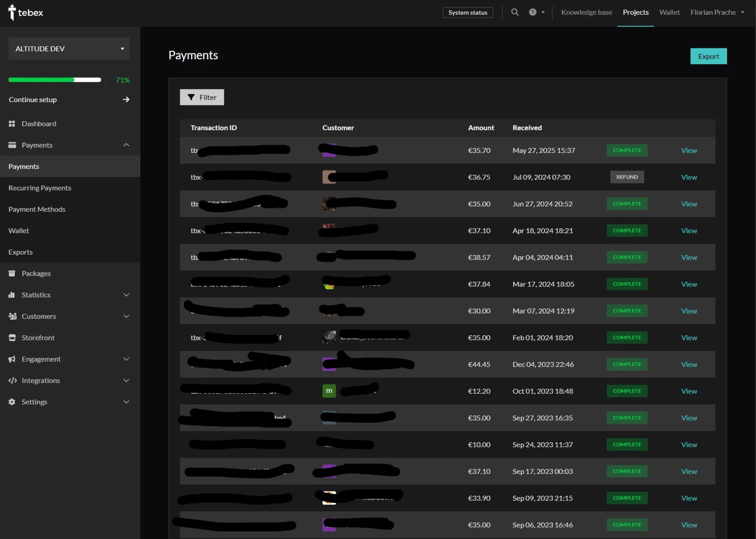Click the Export button

tap(708, 56)
